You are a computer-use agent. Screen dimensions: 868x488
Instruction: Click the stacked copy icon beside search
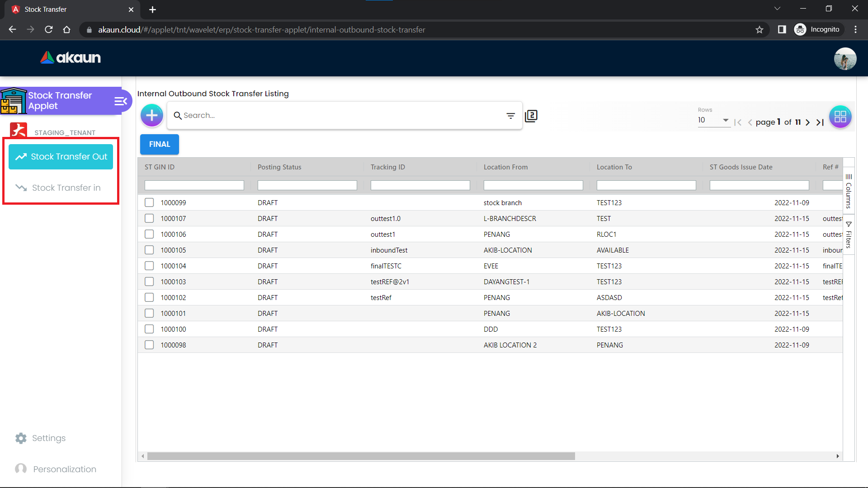(531, 116)
